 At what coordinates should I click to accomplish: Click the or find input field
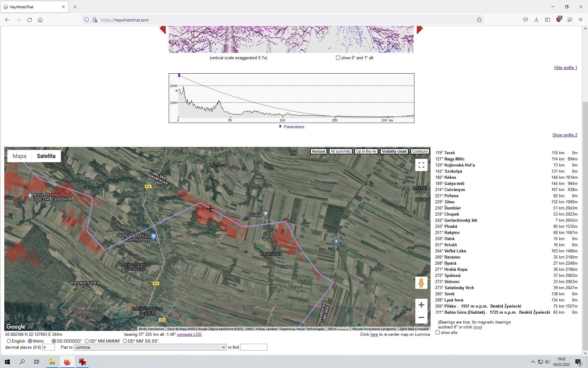[254, 347]
